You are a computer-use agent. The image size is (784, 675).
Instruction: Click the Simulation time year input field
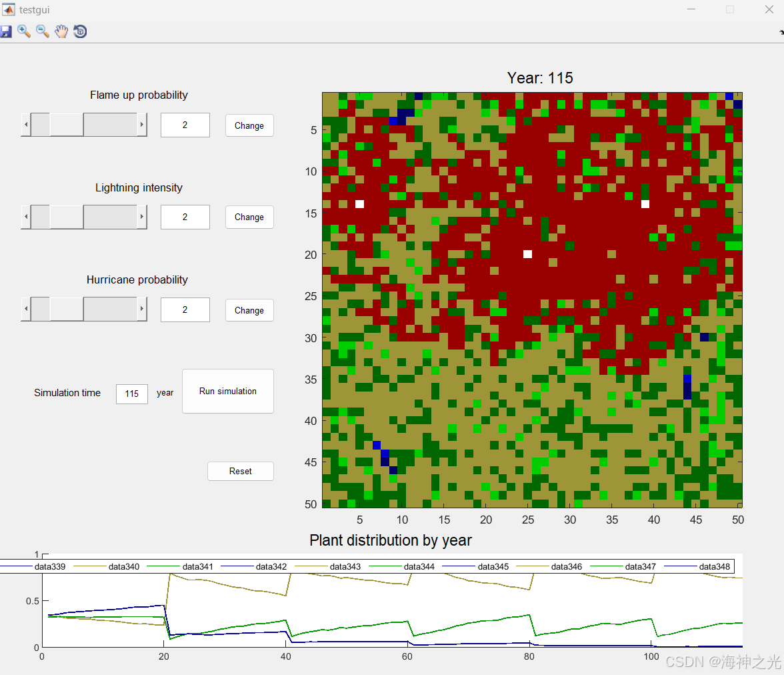[x=132, y=394]
